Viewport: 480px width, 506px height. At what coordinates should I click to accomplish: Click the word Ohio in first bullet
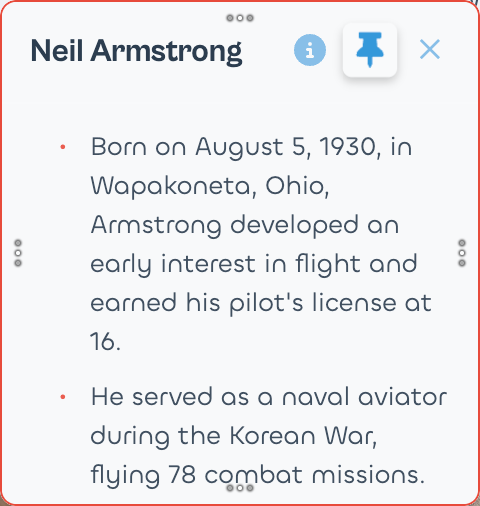(x=297, y=185)
